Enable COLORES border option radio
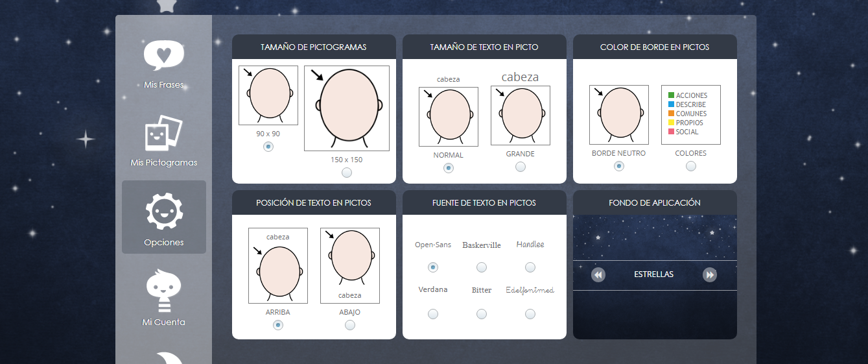The image size is (868, 364). click(x=691, y=166)
